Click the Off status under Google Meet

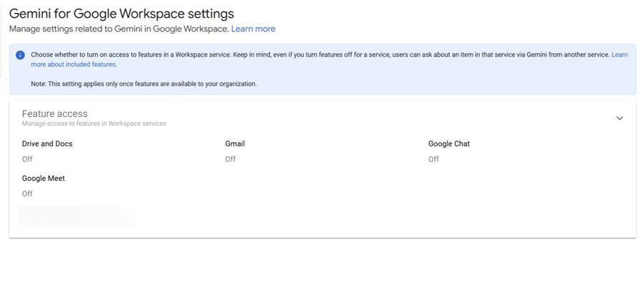(x=27, y=194)
